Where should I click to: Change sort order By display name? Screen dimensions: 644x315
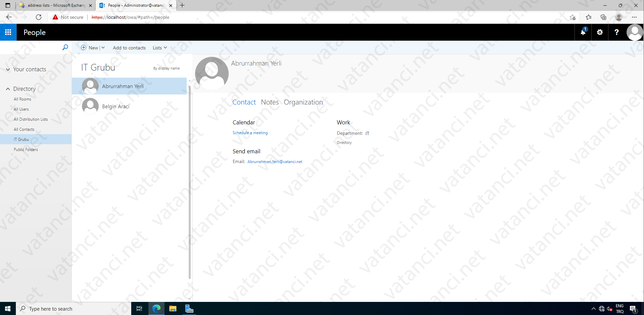[167, 68]
